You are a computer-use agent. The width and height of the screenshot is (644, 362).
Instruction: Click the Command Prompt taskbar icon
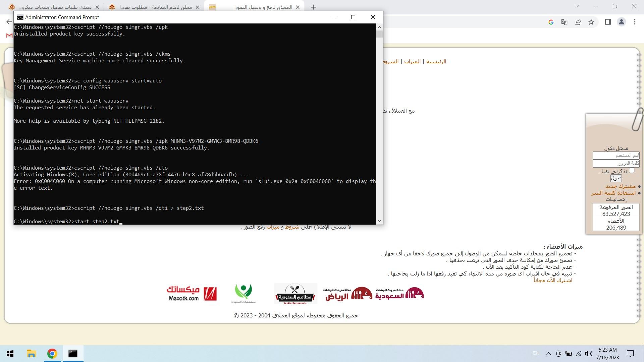(x=73, y=354)
